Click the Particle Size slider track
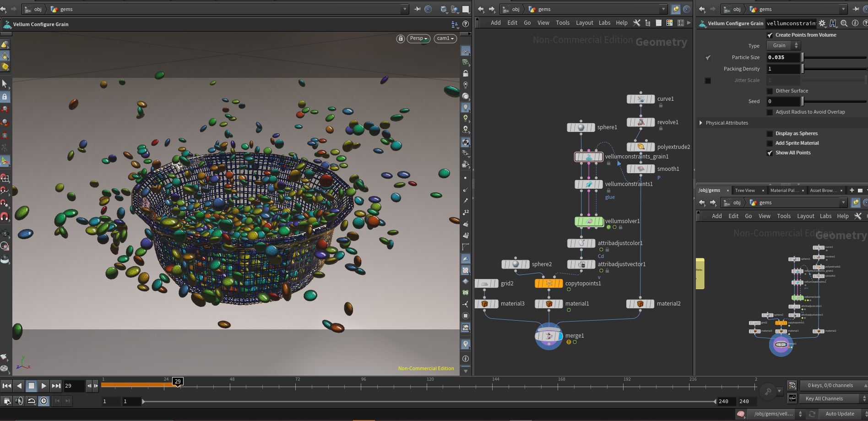Viewport: 868px width, 421px height. coord(834,57)
